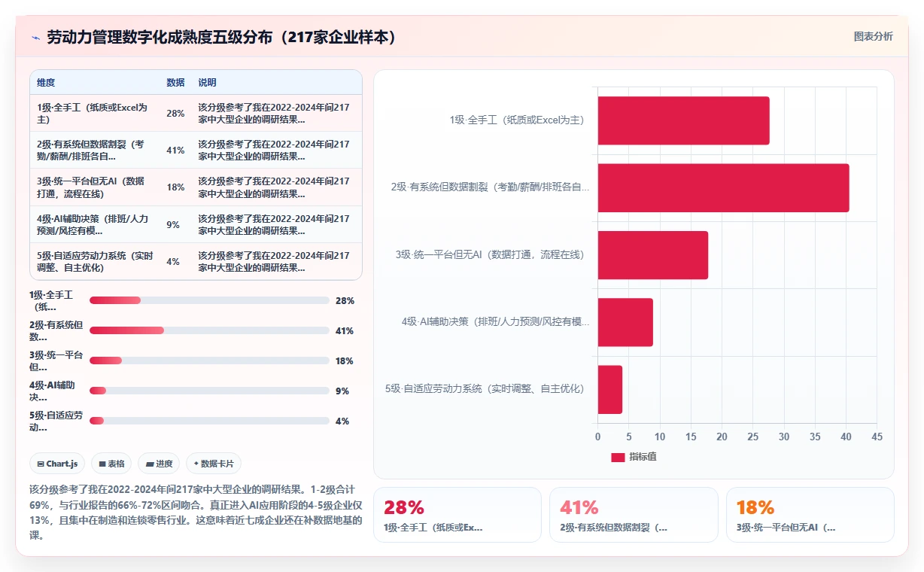Select the 进度 tag
The image size is (924, 572).
(x=159, y=464)
